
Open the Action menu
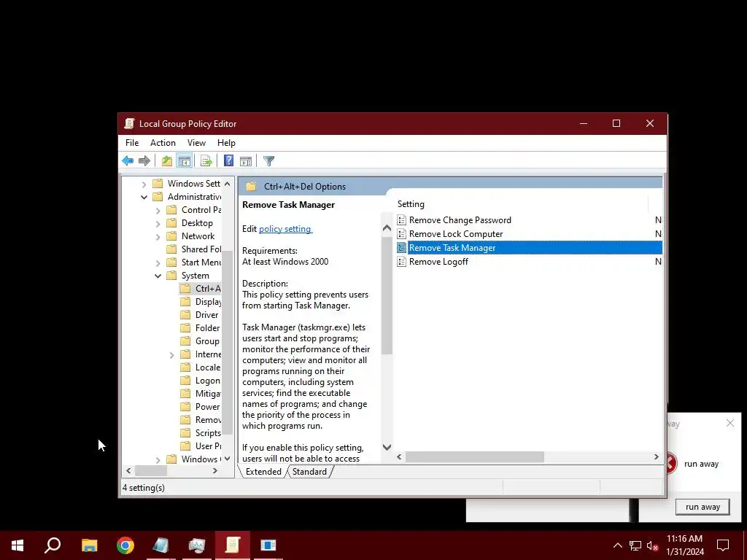tap(163, 143)
